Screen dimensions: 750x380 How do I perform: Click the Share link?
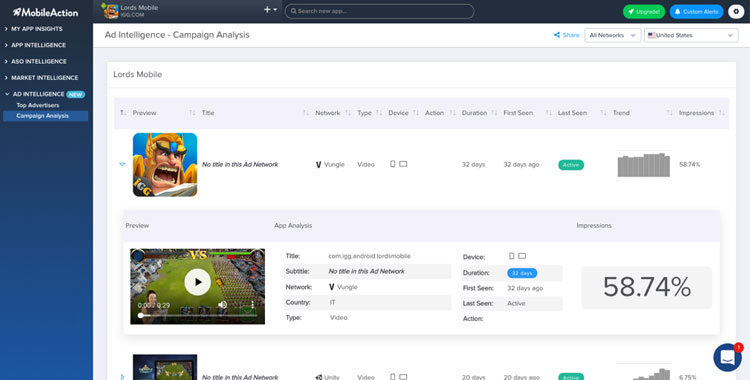[x=567, y=35]
